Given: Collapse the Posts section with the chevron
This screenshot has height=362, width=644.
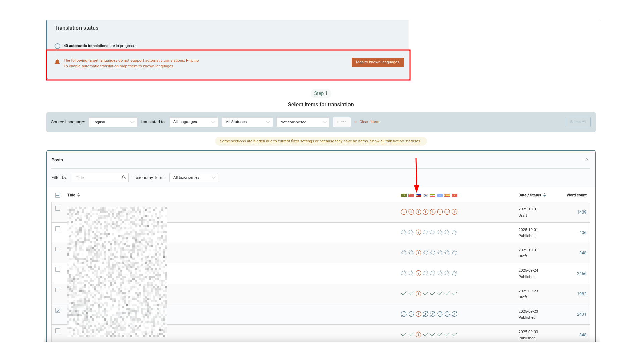Looking at the screenshot, I should coord(586,160).
